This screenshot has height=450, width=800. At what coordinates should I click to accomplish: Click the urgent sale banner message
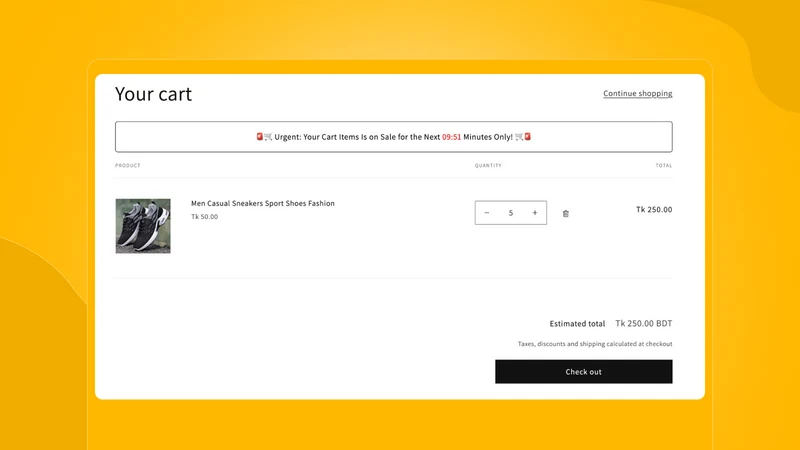pyautogui.click(x=394, y=137)
